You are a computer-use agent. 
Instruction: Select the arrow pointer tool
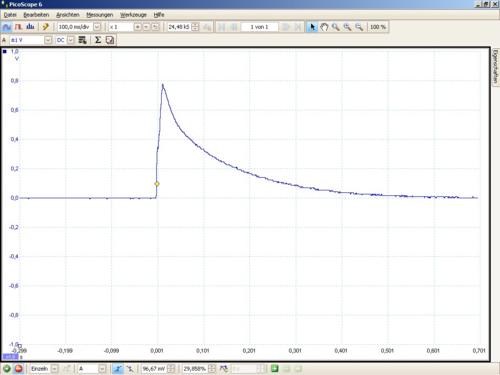click(312, 27)
